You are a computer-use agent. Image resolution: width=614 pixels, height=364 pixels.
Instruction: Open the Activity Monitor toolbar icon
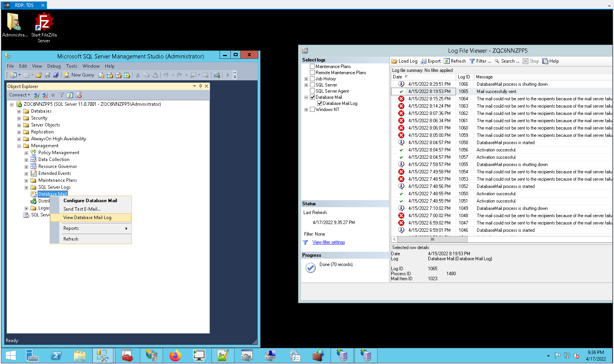point(217,75)
